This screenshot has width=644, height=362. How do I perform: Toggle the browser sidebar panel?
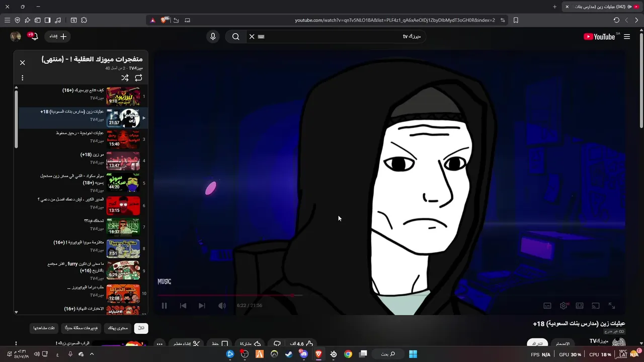coord(47,20)
